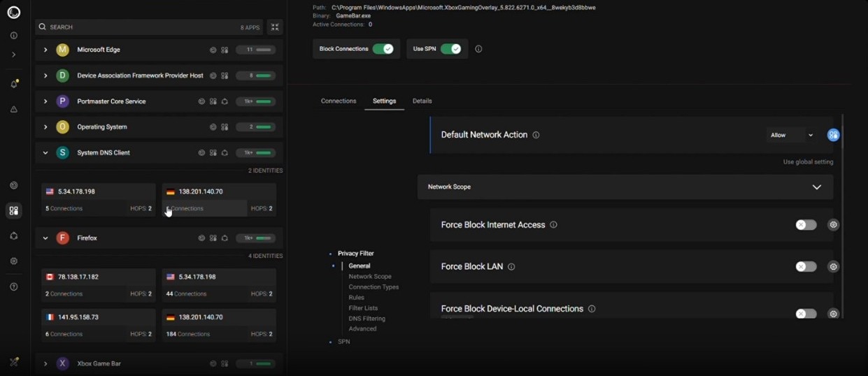Toggle the Use SPN switch
868x376 pixels.
[x=451, y=49]
